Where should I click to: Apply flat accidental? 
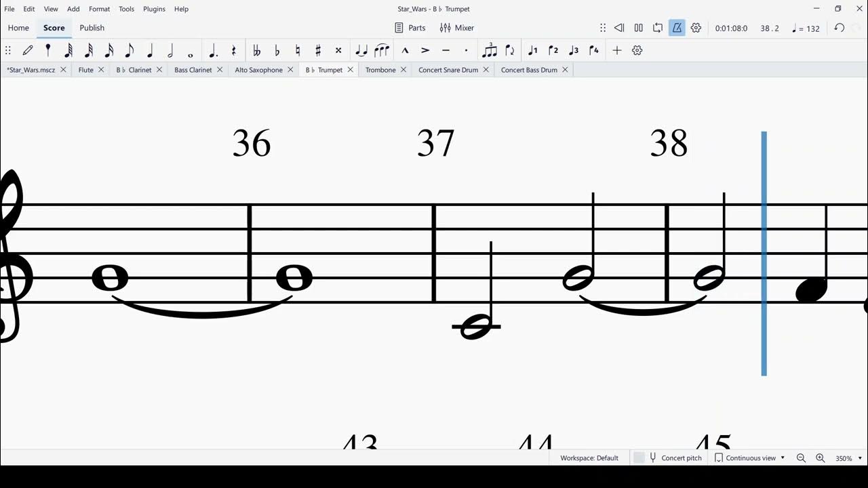(x=277, y=50)
